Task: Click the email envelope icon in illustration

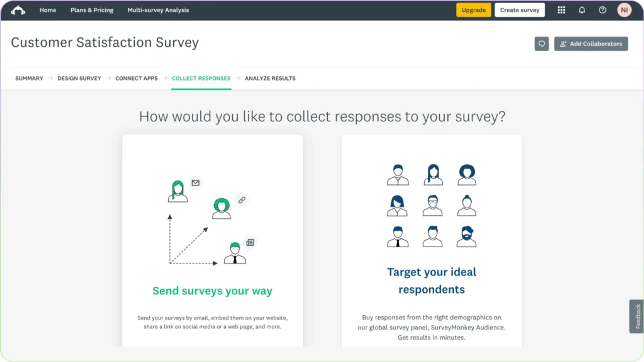Action: pos(196,183)
